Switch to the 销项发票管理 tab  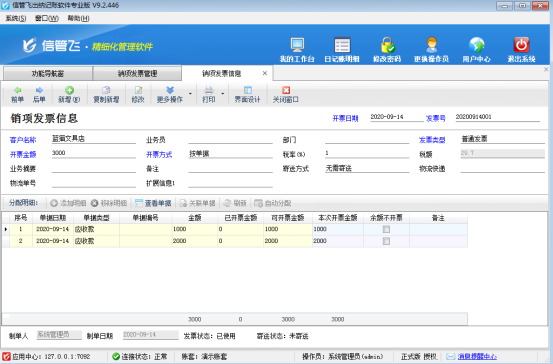coord(137,73)
